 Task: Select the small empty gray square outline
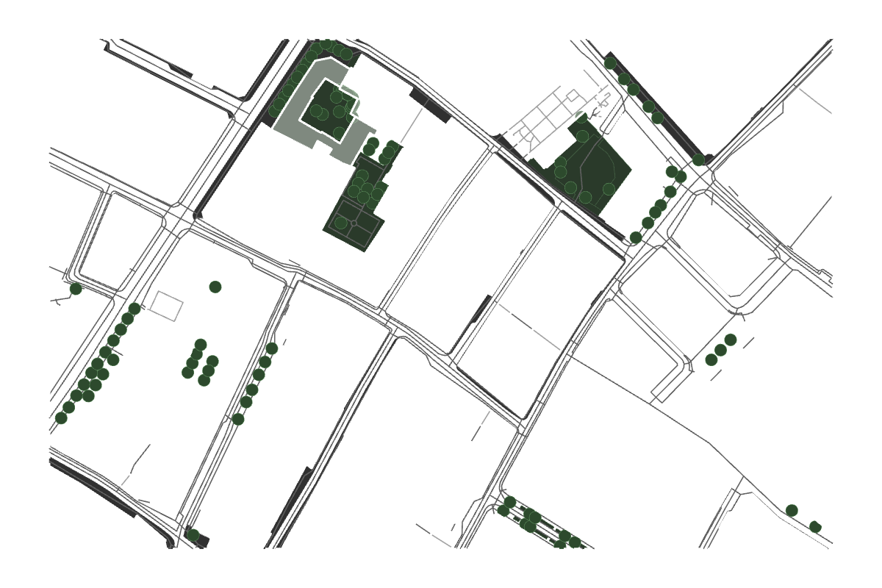pos(166,306)
